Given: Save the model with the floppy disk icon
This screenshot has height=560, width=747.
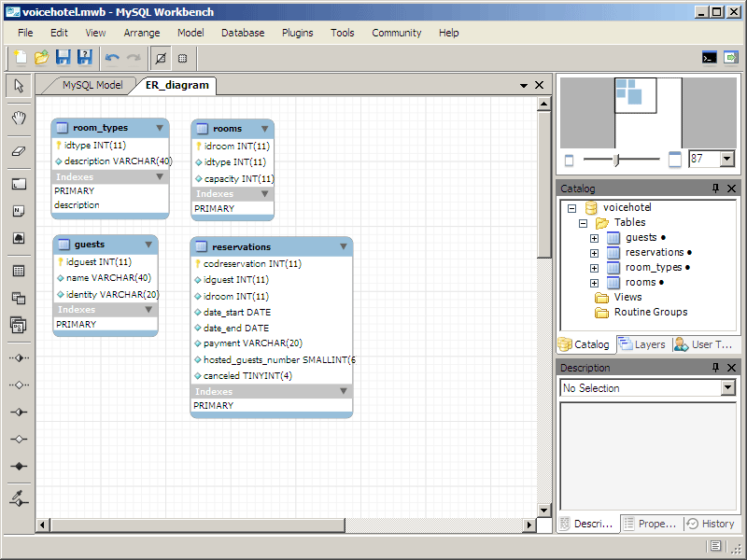Looking at the screenshot, I should [x=63, y=58].
